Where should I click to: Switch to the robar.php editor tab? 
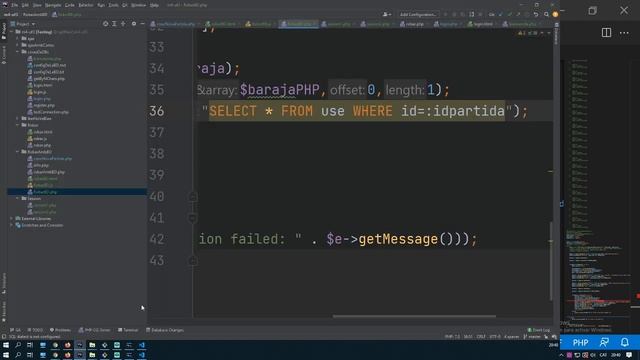[x=415, y=24]
